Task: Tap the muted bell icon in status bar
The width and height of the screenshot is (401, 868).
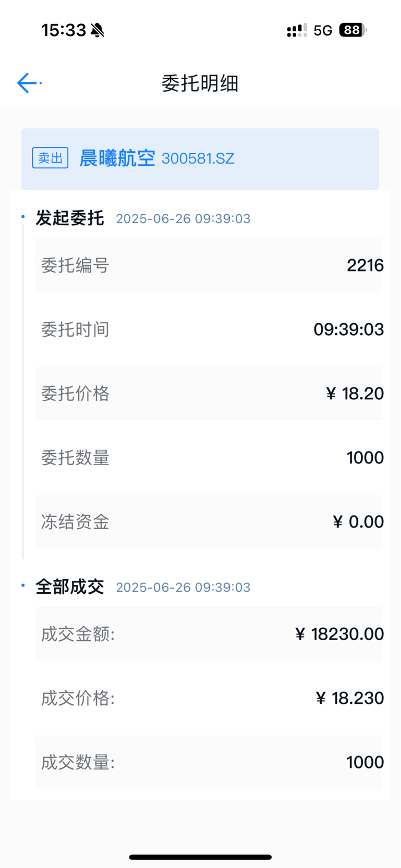Action: pyautogui.click(x=97, y=31)
